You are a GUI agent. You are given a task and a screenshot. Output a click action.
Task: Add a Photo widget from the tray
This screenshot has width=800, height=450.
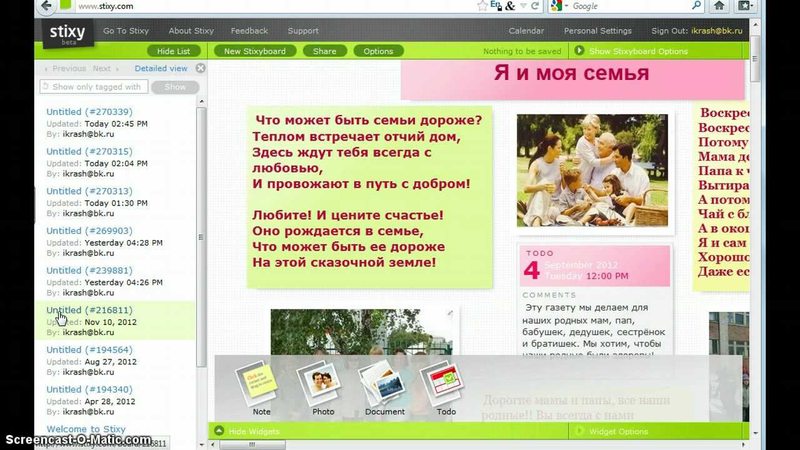tap(321, 385)
